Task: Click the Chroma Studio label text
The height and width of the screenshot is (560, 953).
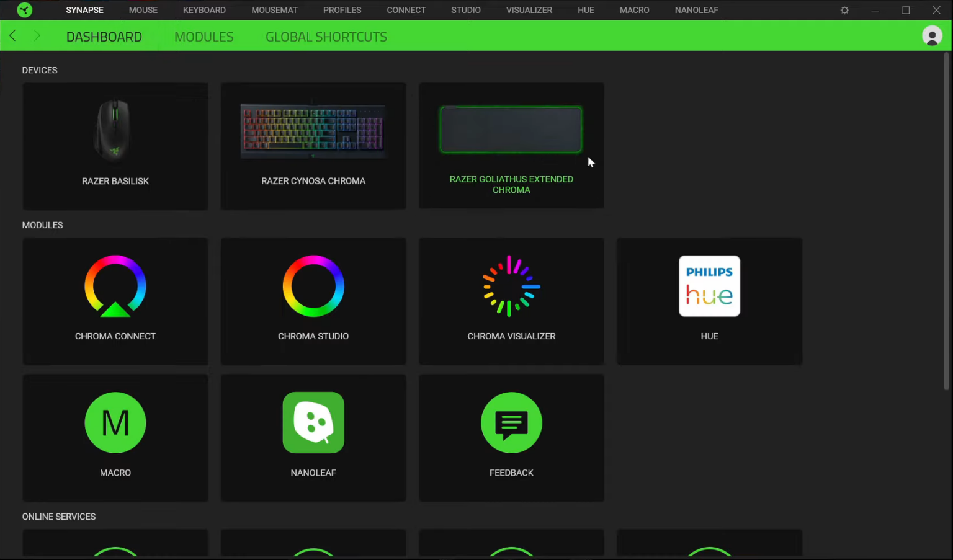Action: [x=313, y=336]
